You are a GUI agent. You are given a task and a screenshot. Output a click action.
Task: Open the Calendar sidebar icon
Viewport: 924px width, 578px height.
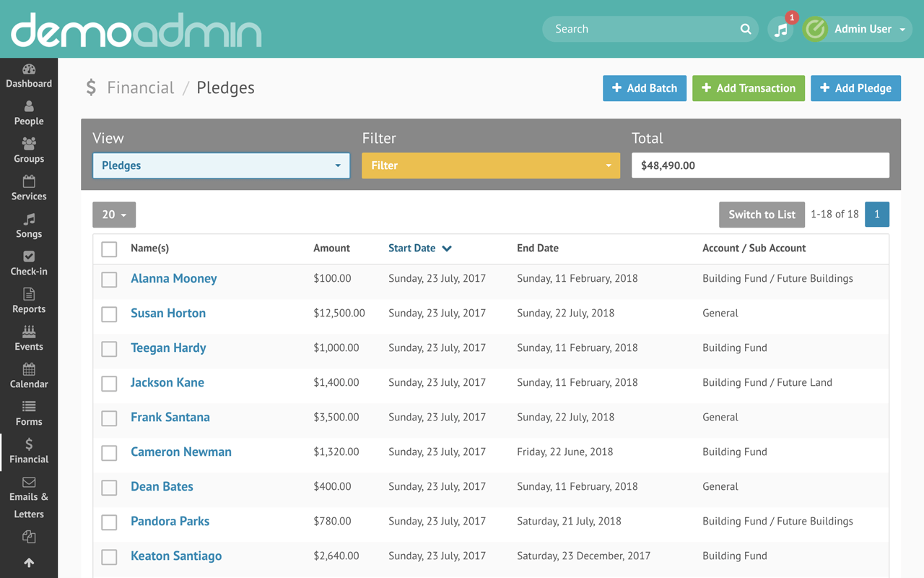point(29,369)
